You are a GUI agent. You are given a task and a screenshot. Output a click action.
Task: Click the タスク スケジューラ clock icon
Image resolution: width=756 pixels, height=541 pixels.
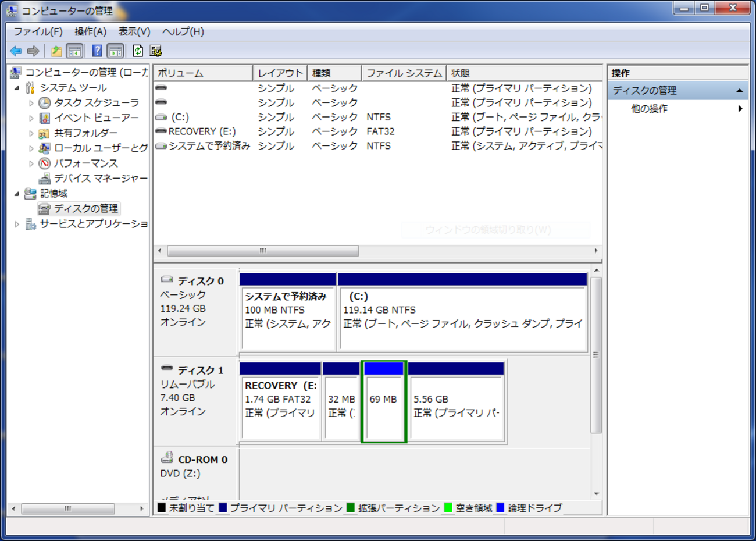pyautogui.click(x=45, y=103)
